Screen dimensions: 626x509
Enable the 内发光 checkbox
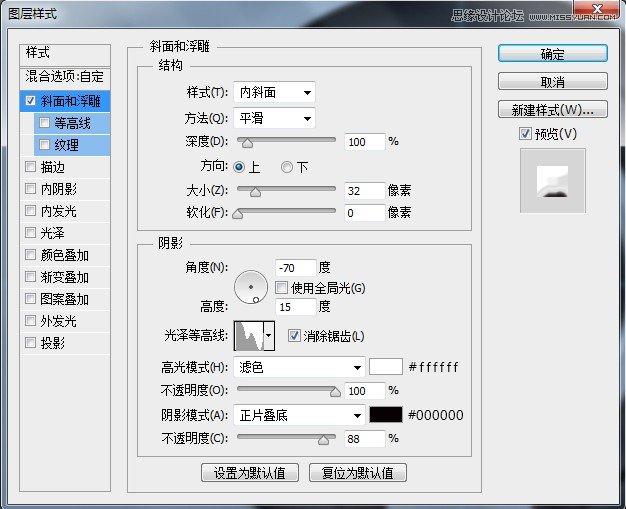point(30,210)
